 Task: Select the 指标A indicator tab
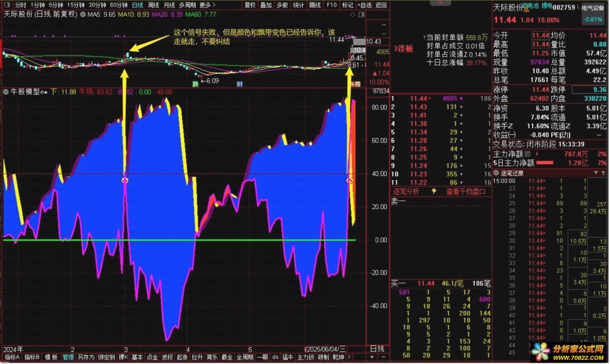[x=12, y=357]
